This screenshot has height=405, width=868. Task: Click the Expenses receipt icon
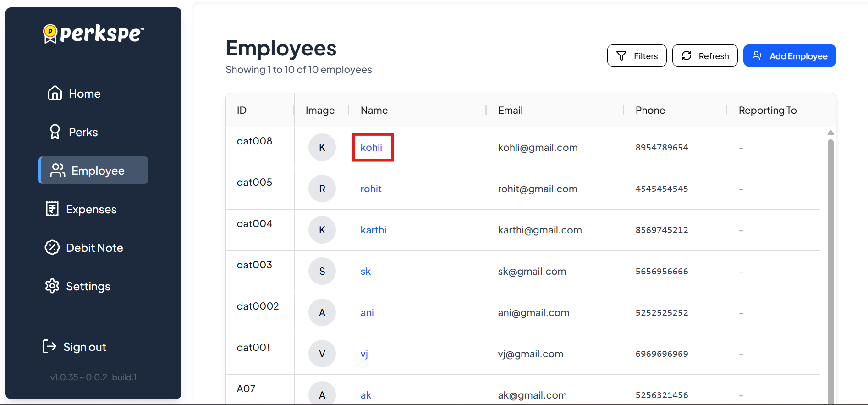pyautogui.click(x=52, y=209)
